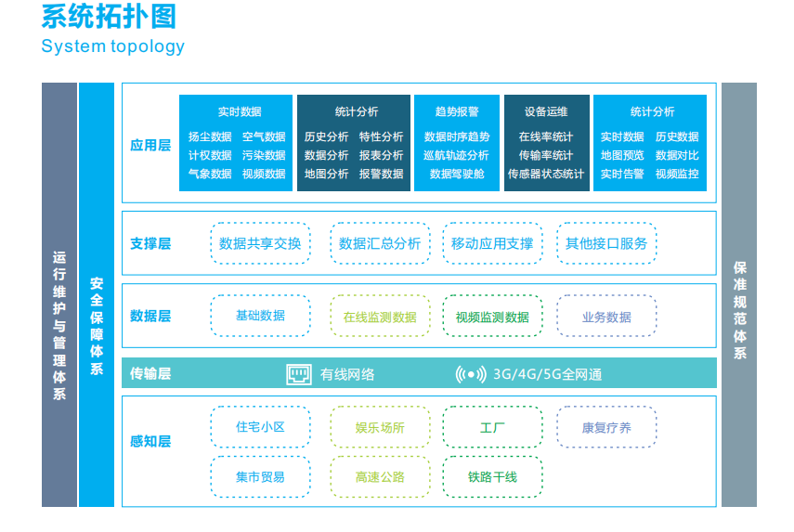
Task: Click the 安全保障体系 vertical bar
Action: click(97, 295)
